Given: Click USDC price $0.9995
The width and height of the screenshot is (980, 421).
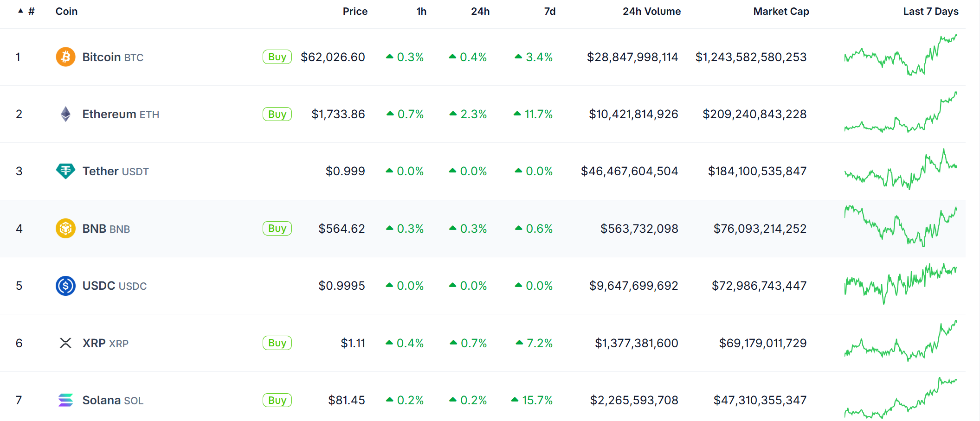Looking at the screenshot, I should pyautogui.click(x=342, y=286).
